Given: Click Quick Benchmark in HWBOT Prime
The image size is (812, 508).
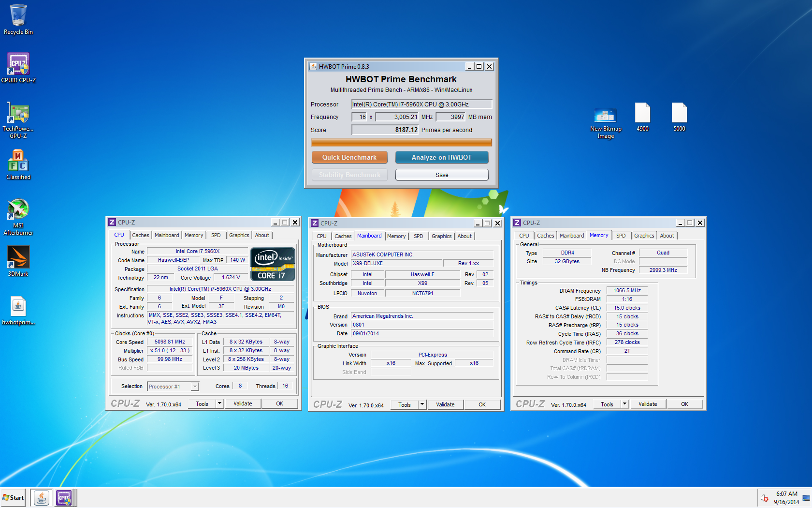Looking at the screenshot, I should (x=349, y=157).
